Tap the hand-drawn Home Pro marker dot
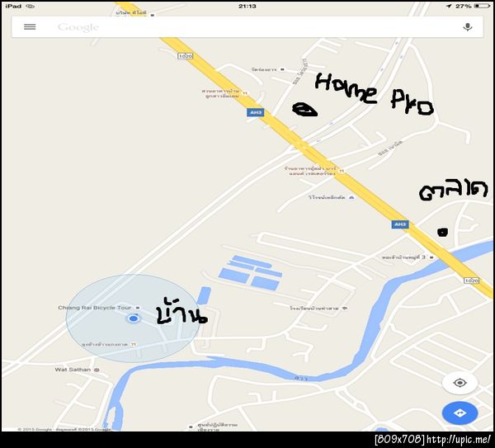The height and width of the screenshot is (448, 495). coord(304,110)
